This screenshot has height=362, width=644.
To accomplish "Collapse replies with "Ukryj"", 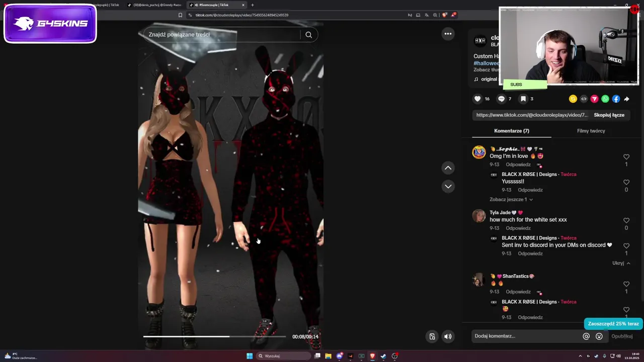I will [621, 263].
